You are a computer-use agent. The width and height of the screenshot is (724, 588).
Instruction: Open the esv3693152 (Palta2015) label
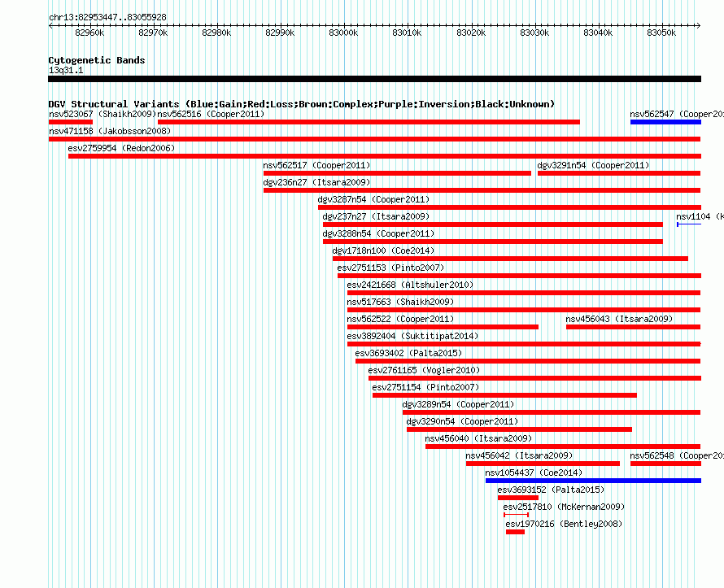[551, 490]
